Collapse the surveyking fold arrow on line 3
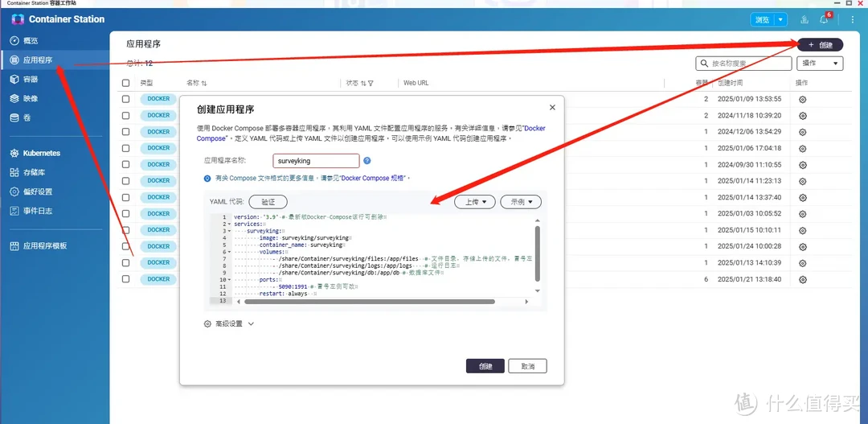The image size is (868, 424). coord(230,231)
